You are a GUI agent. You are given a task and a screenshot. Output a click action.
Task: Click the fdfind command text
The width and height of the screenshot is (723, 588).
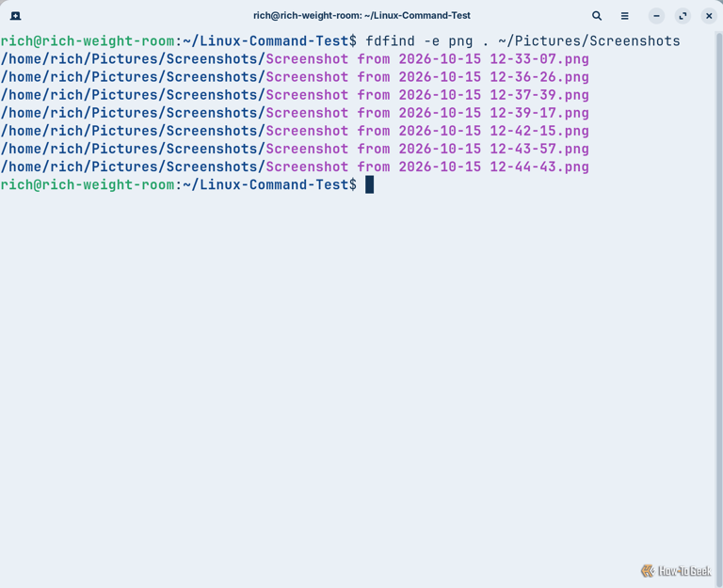[390, 41]
